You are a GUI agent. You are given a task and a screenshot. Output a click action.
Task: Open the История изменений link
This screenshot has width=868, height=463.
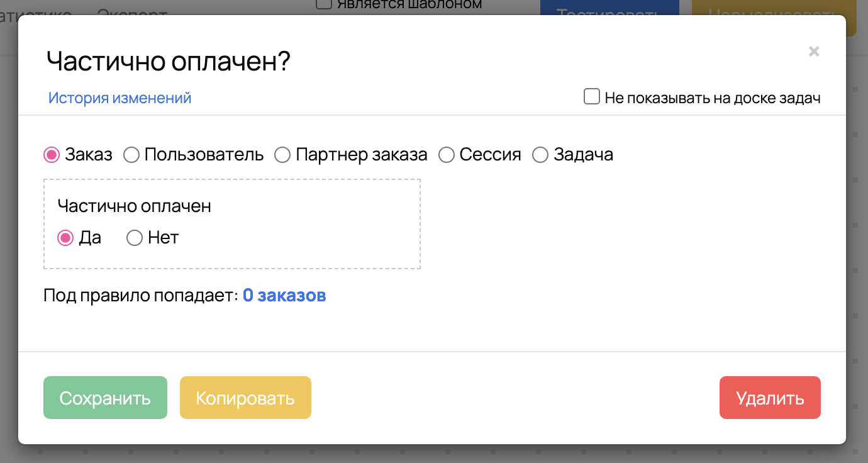(x=120, y=98)
